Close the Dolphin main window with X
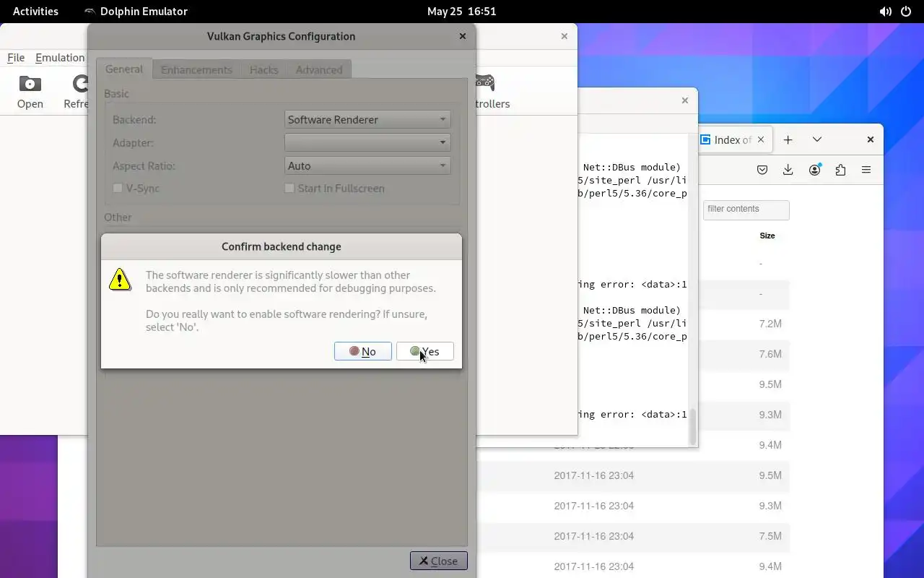Viewport: 924px width, 578px height. pyautogui.click(x=565, y=36)
